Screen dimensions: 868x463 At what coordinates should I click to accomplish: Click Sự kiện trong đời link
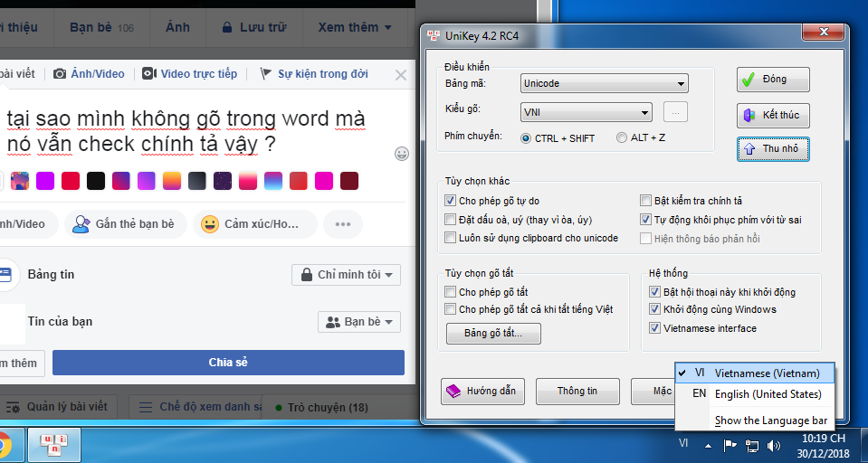[323, 73]
